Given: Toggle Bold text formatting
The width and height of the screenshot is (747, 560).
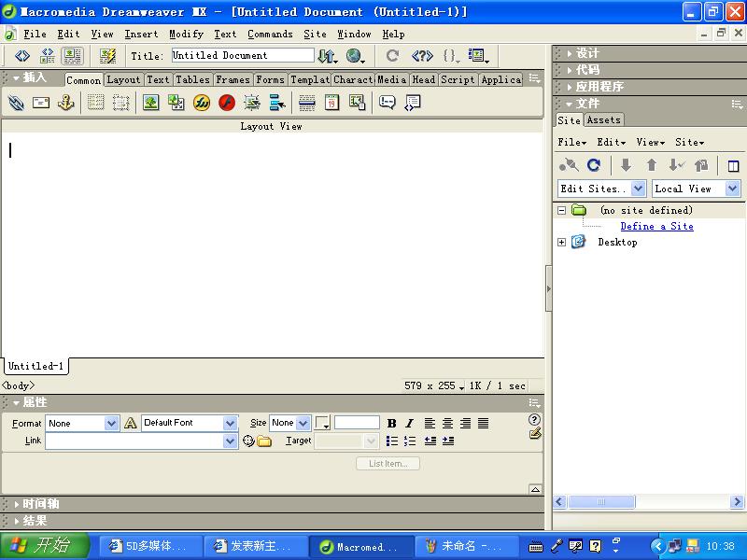Looking at the screenshot, I should tap(391, 424).
